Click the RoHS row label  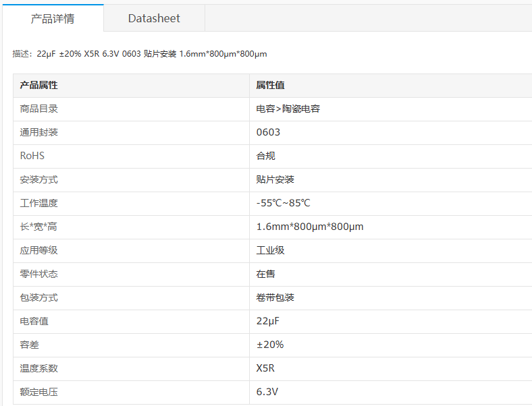(x=32, y=156)
